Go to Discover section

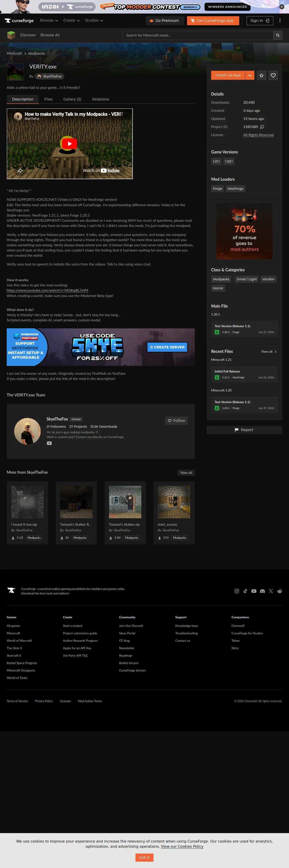(28, 35)
